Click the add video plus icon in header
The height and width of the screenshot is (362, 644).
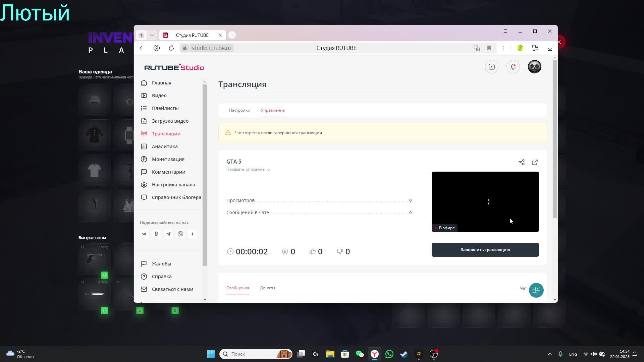[x=492, y=67]
